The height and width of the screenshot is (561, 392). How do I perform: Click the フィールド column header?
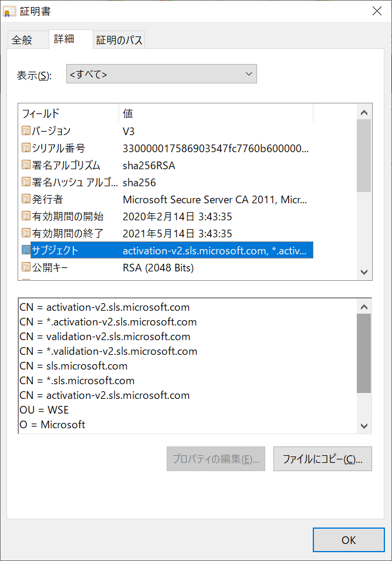coord(68,113)
